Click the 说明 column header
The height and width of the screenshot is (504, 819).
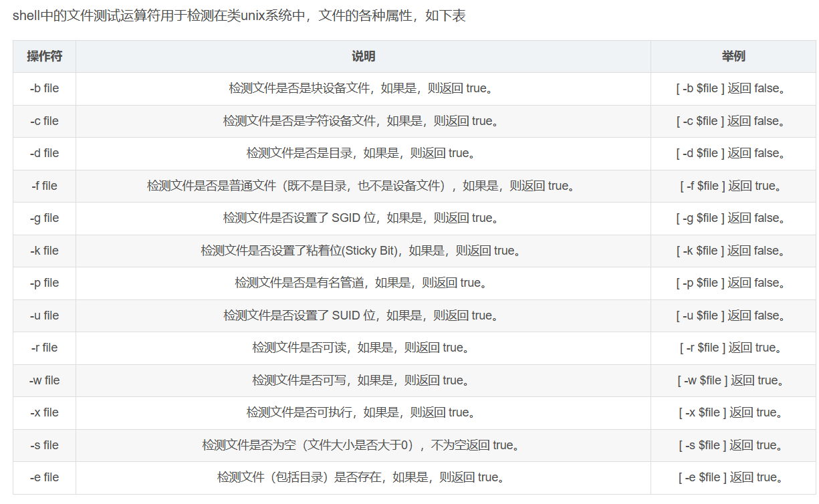(363, 56)
